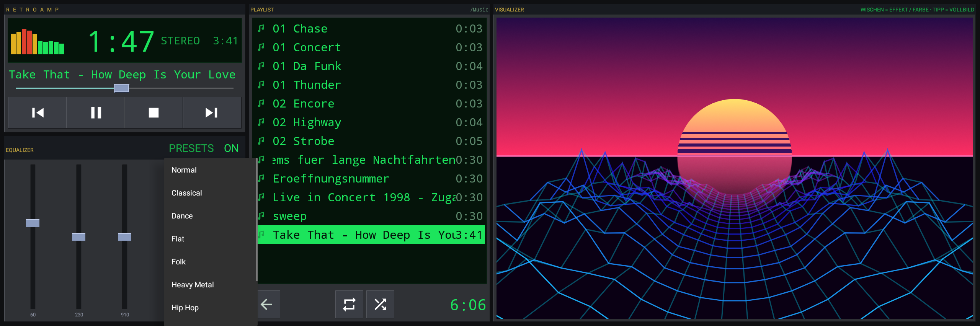Image resolution: width=980 pixels, height=326 pixels.
Task: Skip to the next track
Action: point(212,112)
